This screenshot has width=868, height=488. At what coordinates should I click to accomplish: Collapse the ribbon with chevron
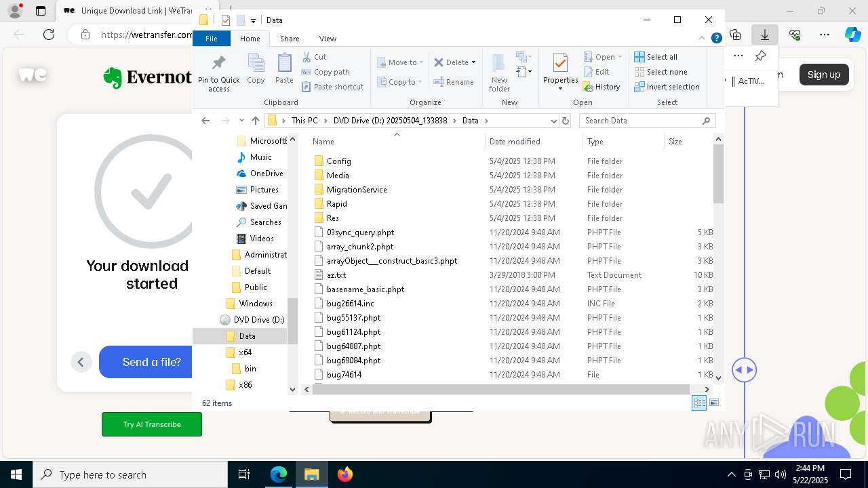pyautogui.click(x=702, y=39)
